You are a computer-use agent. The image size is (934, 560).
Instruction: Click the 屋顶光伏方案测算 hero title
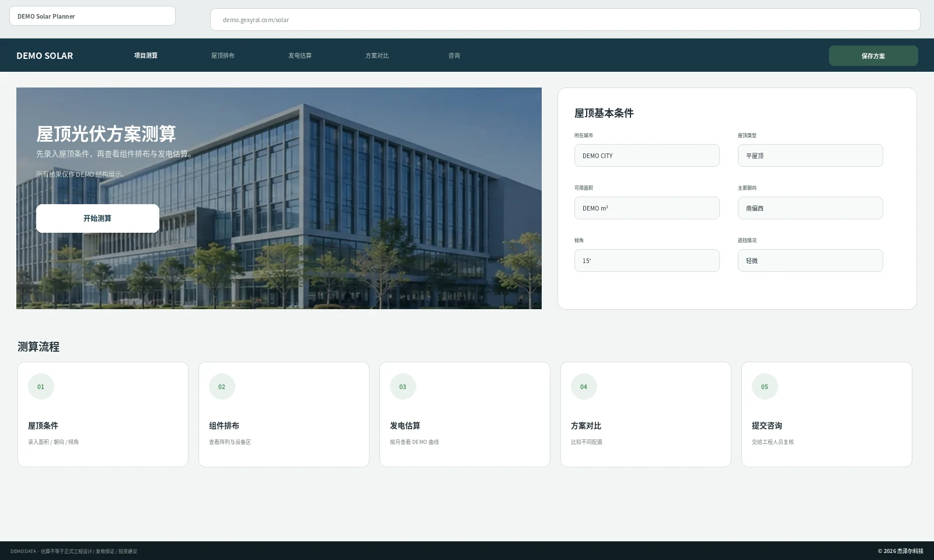click(106, 134)
